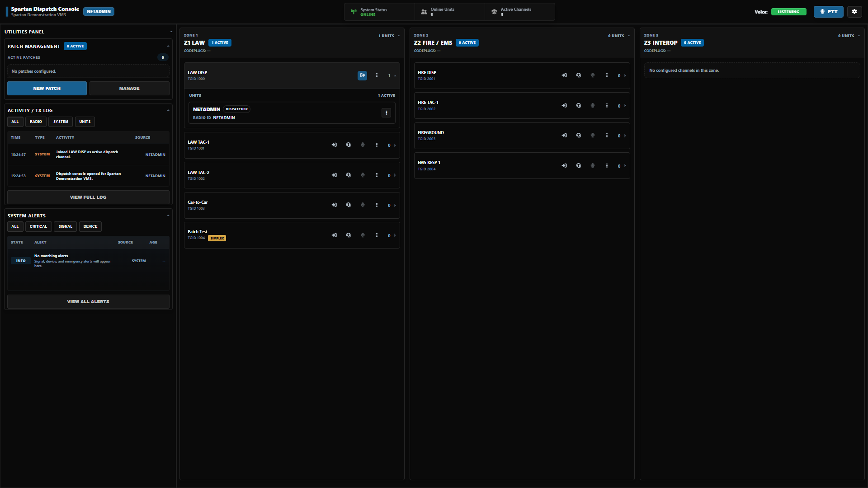Filter activity log by SYSTEM
This screenshot has height=488, width=868.
pos(61,122)
